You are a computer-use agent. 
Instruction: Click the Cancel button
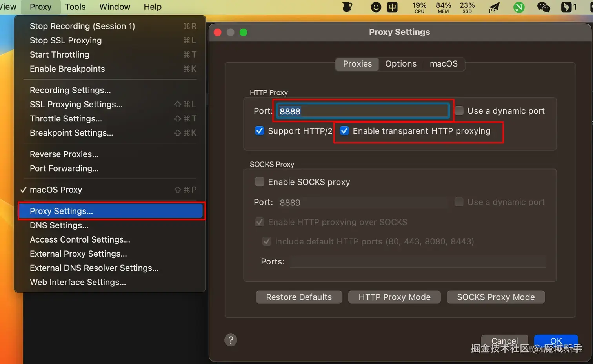click(x=505, y=341)
